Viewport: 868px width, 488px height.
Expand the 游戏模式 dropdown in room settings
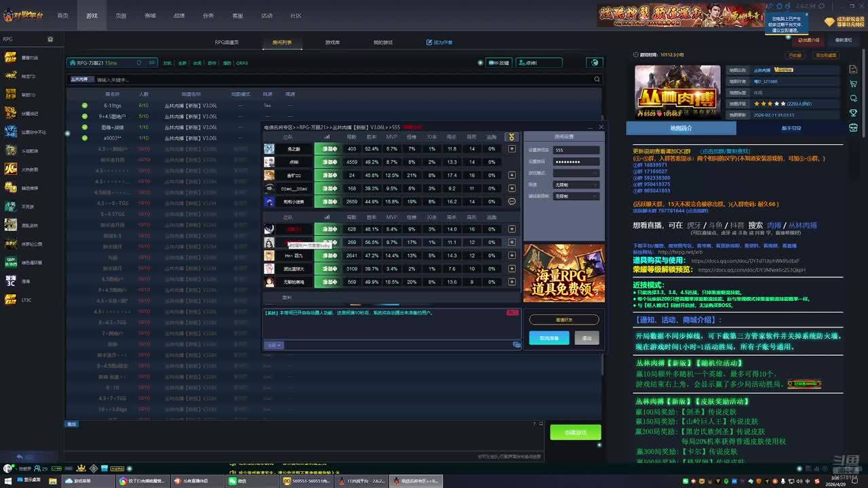pos(576,173)
